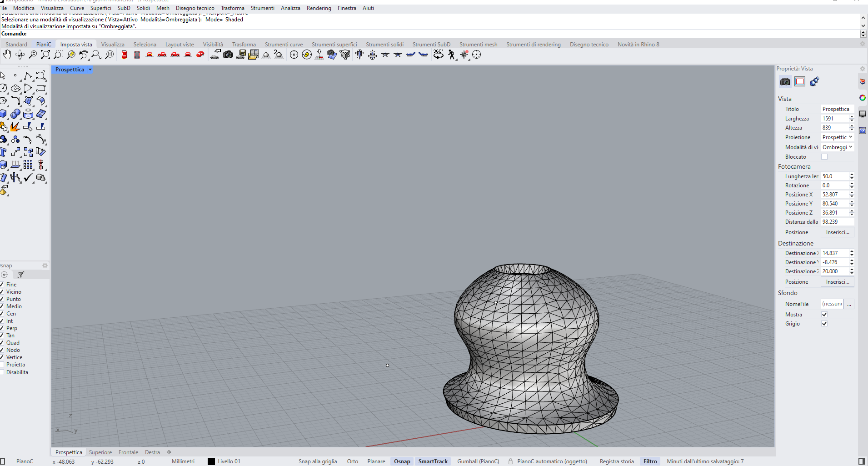Screen dimensions: 868x466
Task: Click the black Livello 01 color swatch
Action: 211,461
